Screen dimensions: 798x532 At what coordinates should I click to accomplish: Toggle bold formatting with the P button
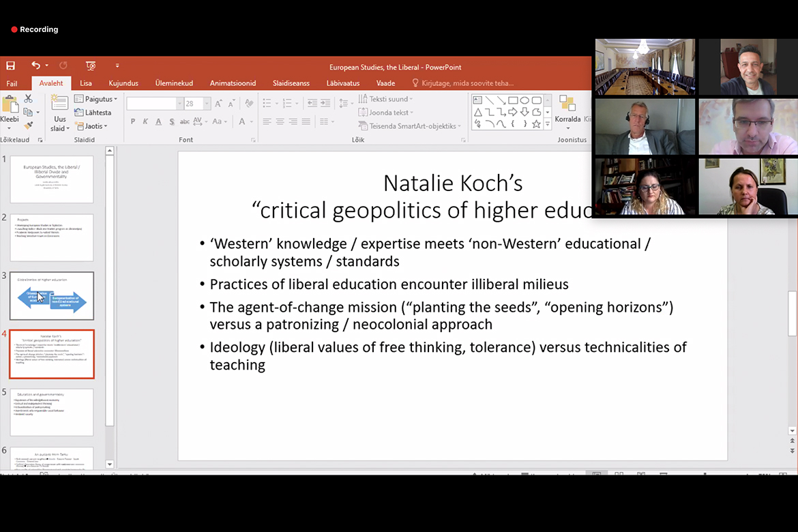click(133, 122)
